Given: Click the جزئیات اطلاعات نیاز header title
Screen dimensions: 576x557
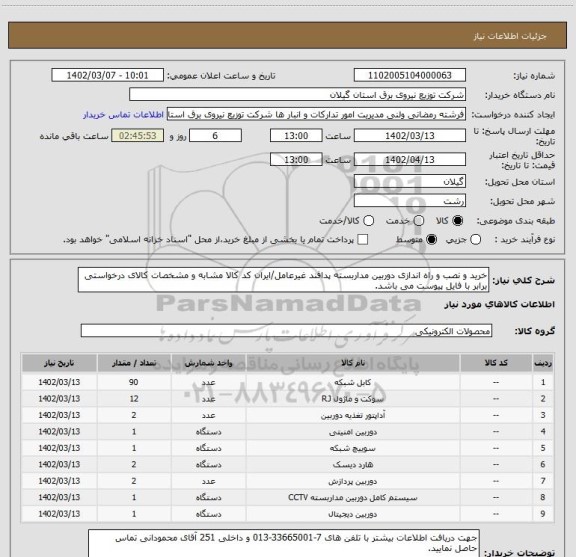Looking at the screenshot, I should coord(510,36).
